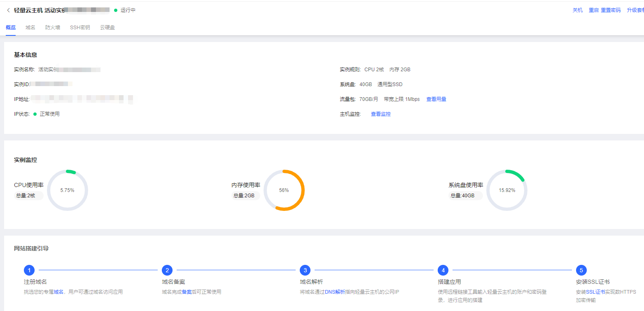The width and height of the screenshot is (644, 311).
Task: Click the DNS解析 link in step 3
Action: (335, 292)
